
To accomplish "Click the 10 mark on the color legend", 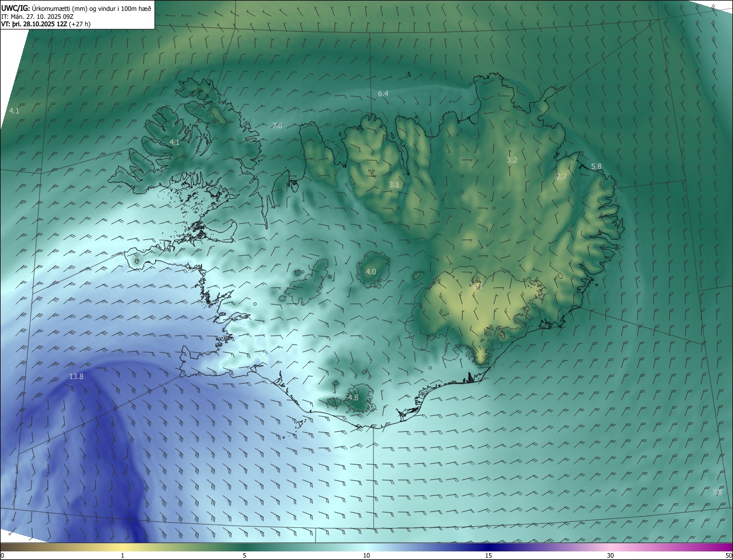I will tap(366, 556).
